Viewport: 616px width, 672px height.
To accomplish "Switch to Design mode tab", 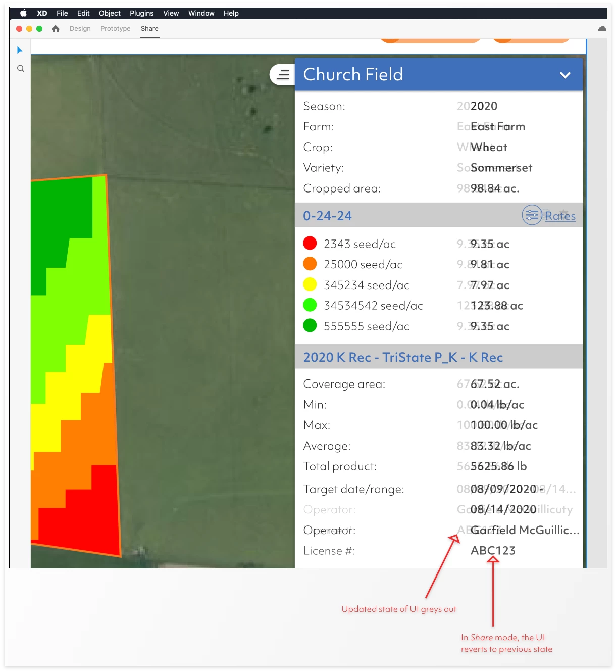I will (80, 29).
